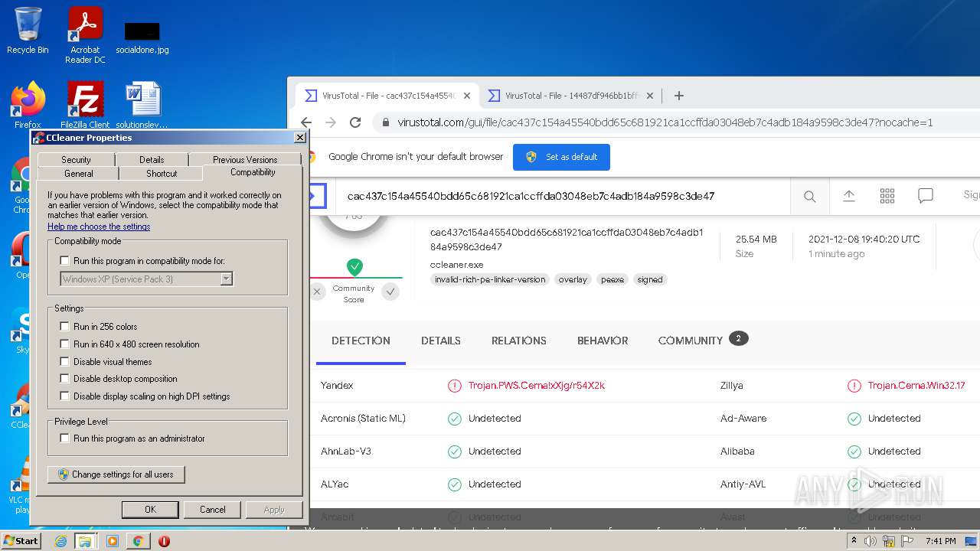Click Chrome icon in the taskbar
Screen dimensions: 980x551
click(x=138, y=541)
